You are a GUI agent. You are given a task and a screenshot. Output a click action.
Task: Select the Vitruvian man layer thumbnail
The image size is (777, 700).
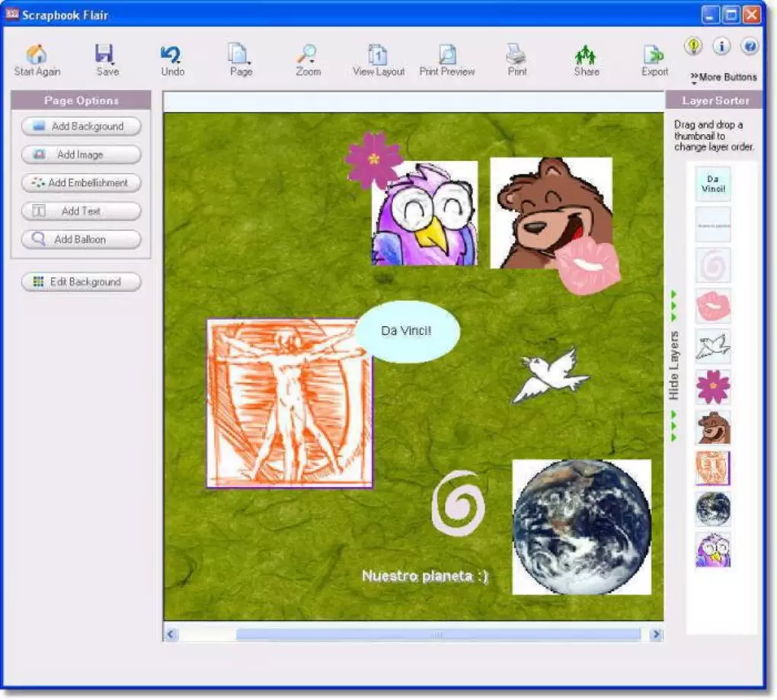tap(713, 468)
